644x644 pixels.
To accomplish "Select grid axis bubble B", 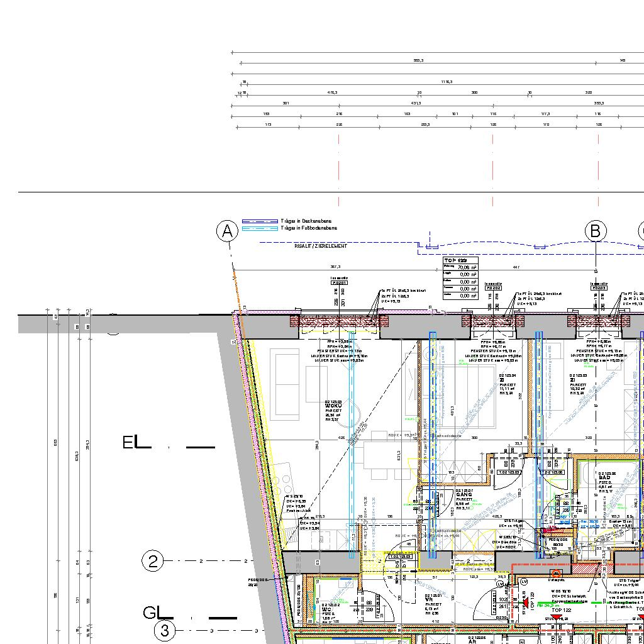I will click(x=596, y=231).
